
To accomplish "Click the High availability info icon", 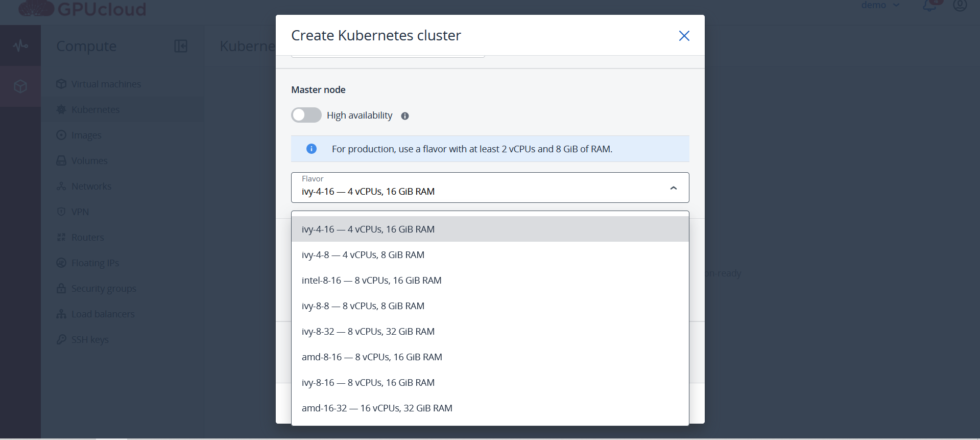I will click(x=405, y=116).
